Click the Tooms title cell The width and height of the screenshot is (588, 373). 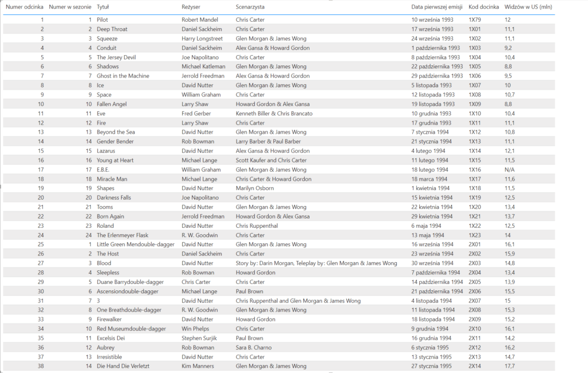[105, 207]
